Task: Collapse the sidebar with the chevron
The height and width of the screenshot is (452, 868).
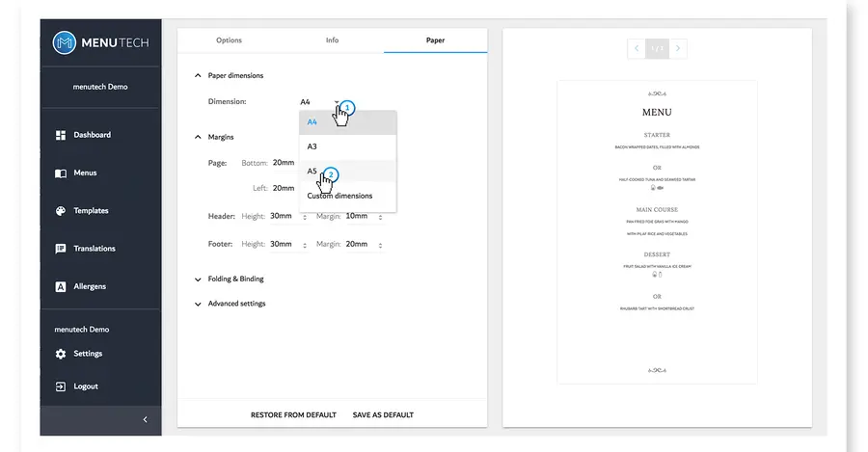Action: click(x=145, y=419)
